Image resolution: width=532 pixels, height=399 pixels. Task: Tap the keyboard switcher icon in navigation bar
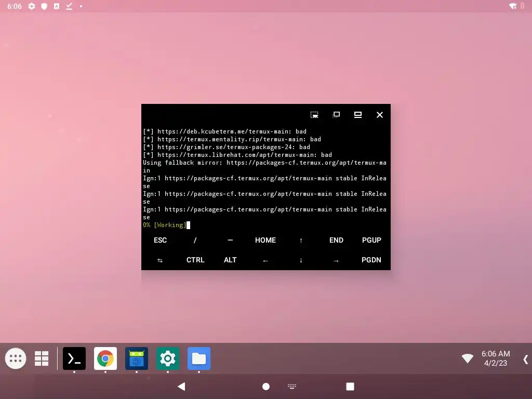(292, 386)
